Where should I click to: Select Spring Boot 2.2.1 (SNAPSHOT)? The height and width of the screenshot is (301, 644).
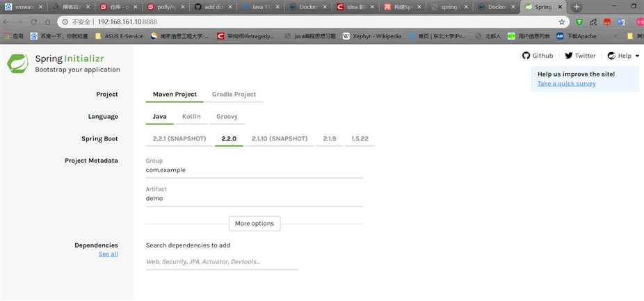(179, 139)
